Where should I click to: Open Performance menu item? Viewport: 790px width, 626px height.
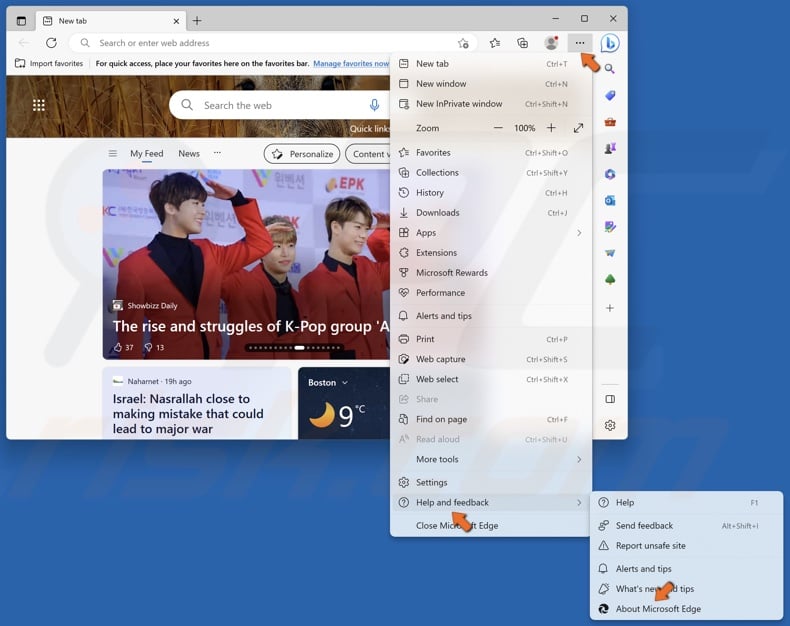tap(491, 293)
